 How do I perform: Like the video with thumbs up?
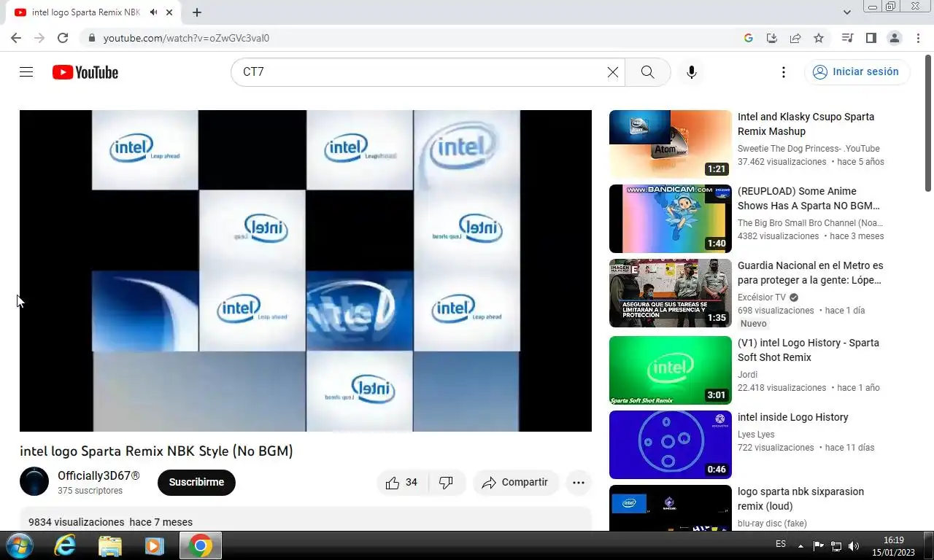coord(402,482)
